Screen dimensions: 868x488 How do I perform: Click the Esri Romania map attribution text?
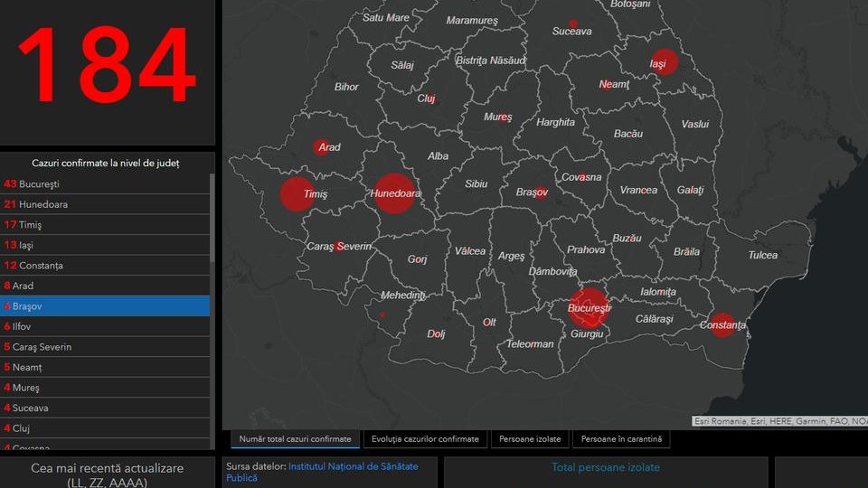coord(778,421)
